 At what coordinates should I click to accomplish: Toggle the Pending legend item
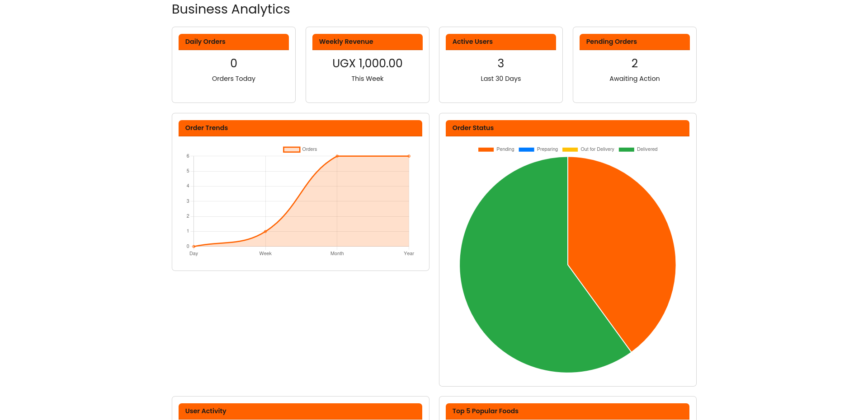(496, 149)
